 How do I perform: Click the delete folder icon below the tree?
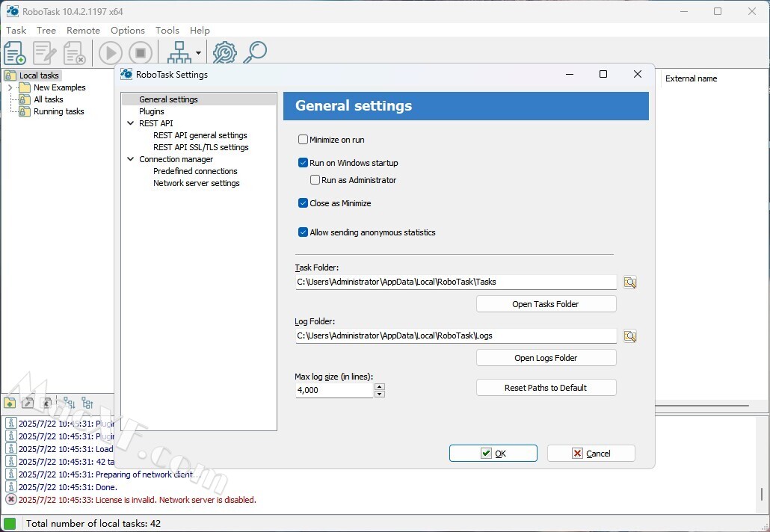(x=46, y=403)
